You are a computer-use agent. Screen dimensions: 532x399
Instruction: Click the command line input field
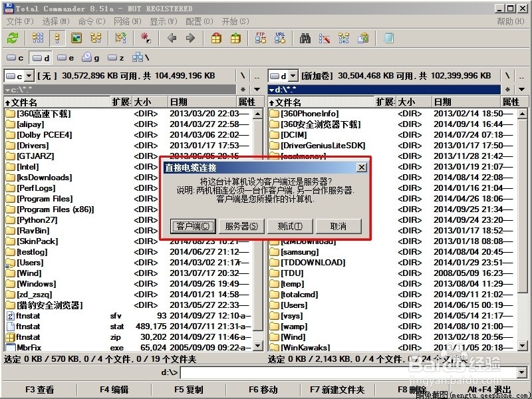(x=348, y=372)
